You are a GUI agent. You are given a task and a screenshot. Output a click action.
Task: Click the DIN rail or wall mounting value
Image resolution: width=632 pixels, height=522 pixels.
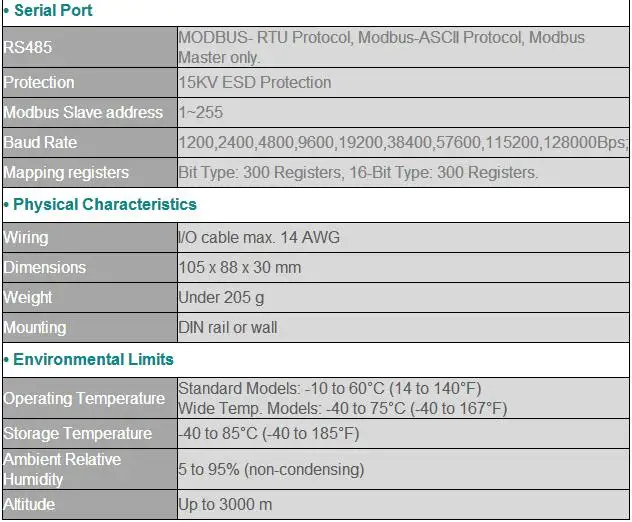(x=227, y=327)
